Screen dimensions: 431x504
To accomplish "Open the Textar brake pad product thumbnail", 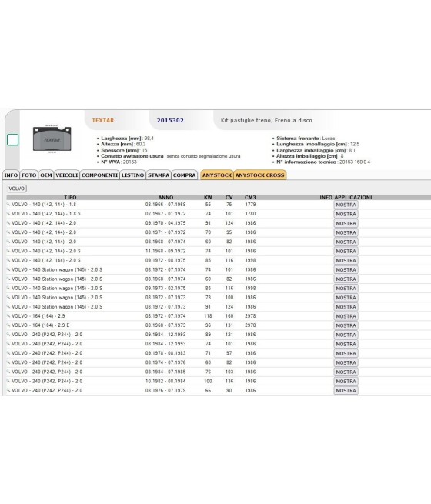I will coord(52,139).
